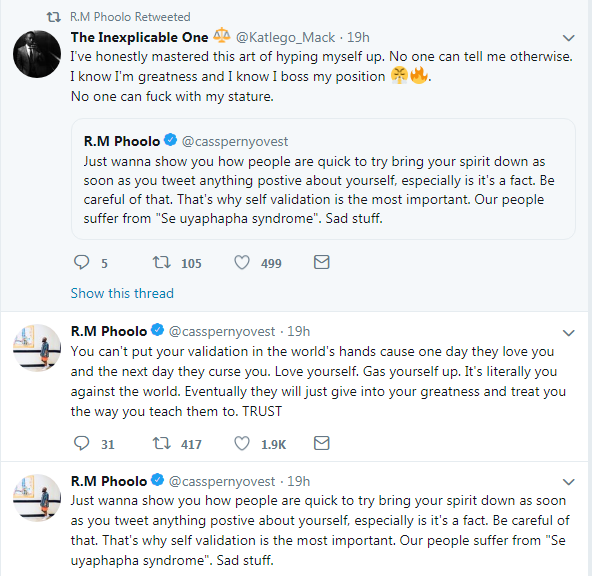Open the quoted R.M Phoolo tweet card

323,179
